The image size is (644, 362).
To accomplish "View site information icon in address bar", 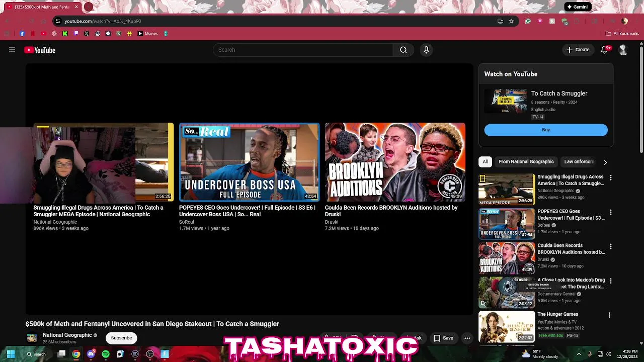I will tap(58, 21).
